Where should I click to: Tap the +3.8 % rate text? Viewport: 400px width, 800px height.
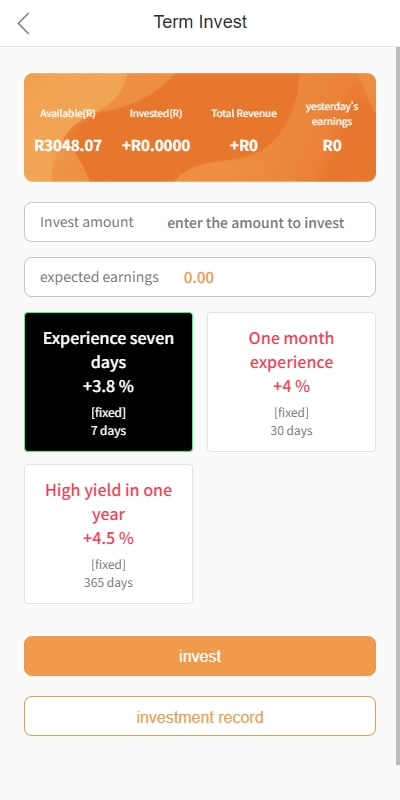[108, 386]
